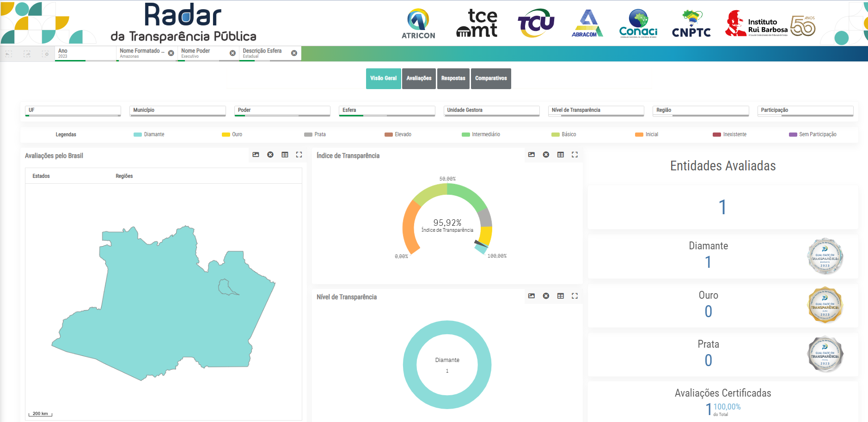Viewport: 868px width, 422px height.
Task: Expand the Município filter list
Action: click(177, 110)
